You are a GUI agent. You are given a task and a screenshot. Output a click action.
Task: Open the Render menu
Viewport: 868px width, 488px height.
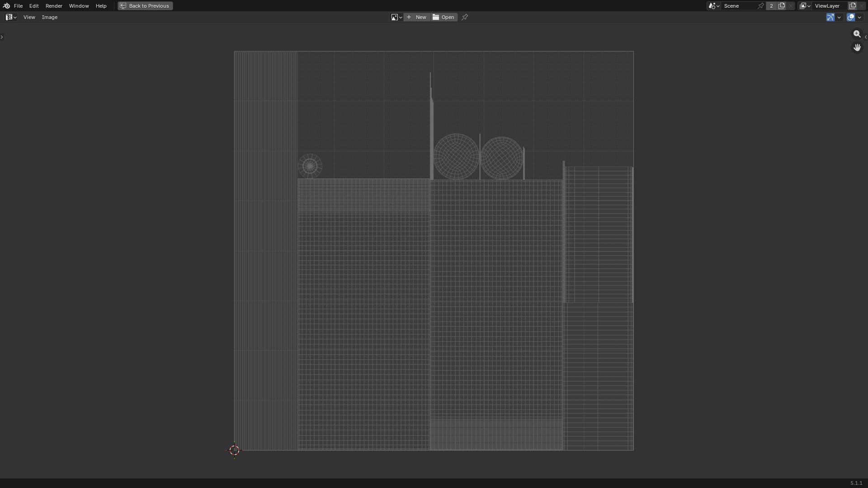(54, 6)
